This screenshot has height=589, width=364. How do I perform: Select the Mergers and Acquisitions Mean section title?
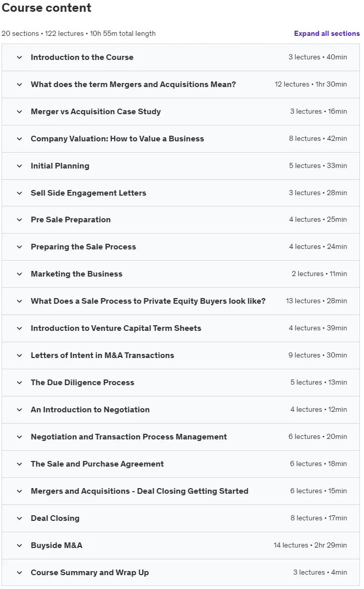tap(133, 85)
